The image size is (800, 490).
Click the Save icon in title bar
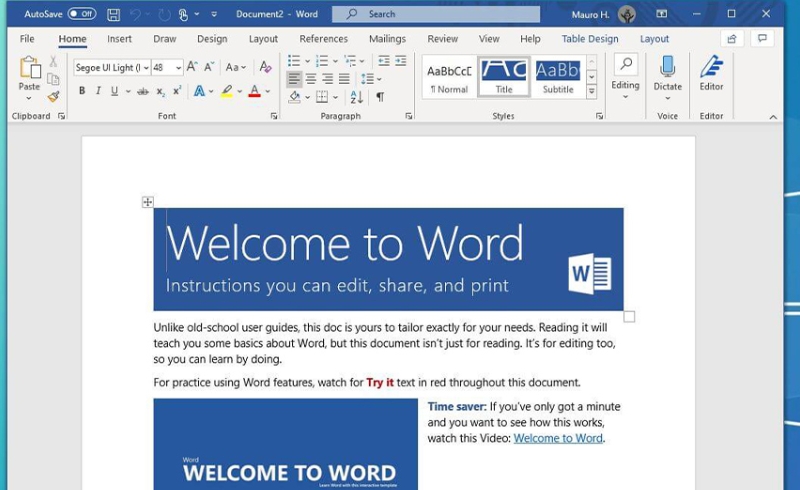click(x=113, y=14)
